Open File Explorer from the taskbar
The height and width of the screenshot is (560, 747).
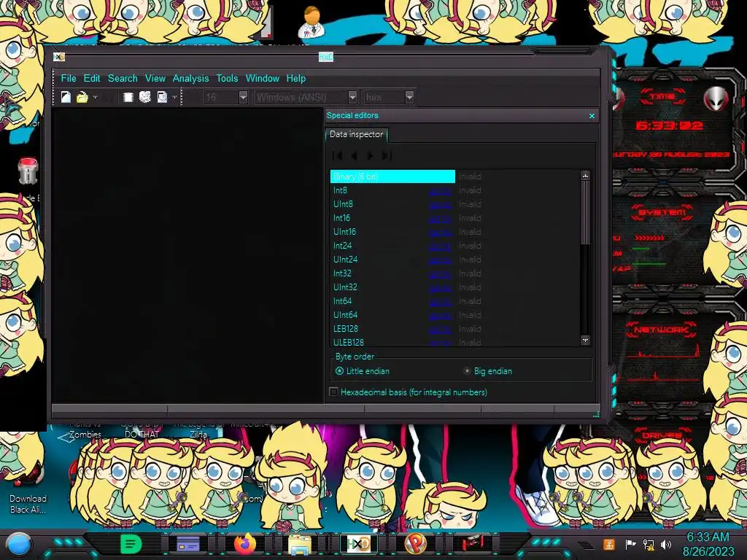click(x=300, y=544)
